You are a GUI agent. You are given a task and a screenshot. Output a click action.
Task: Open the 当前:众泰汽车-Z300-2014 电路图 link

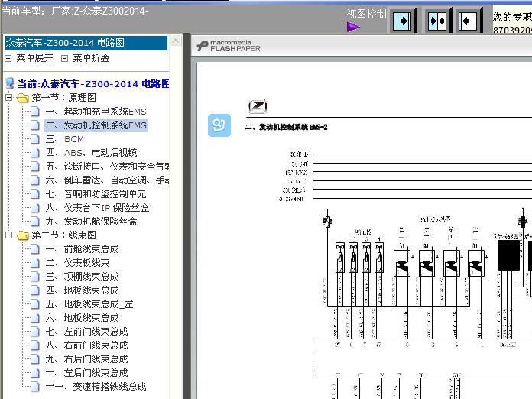pyautogui.click(x=93, y=84)
